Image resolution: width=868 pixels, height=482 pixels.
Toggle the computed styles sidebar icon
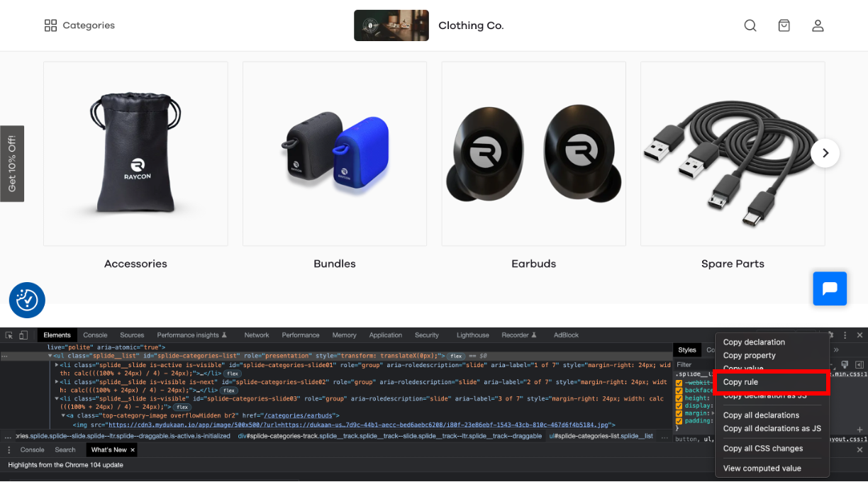859,364
